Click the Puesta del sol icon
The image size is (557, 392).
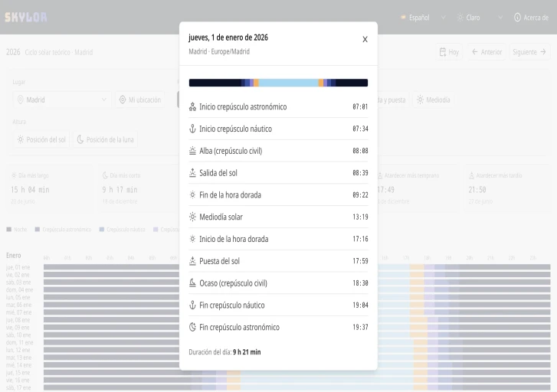pyautogui.click(x=192, y=261)
